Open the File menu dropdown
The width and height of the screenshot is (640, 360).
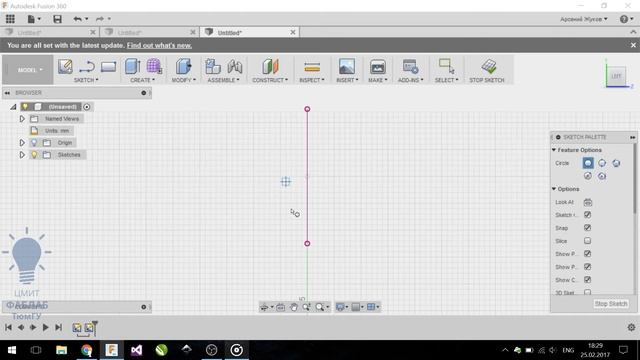click(34, 19)
